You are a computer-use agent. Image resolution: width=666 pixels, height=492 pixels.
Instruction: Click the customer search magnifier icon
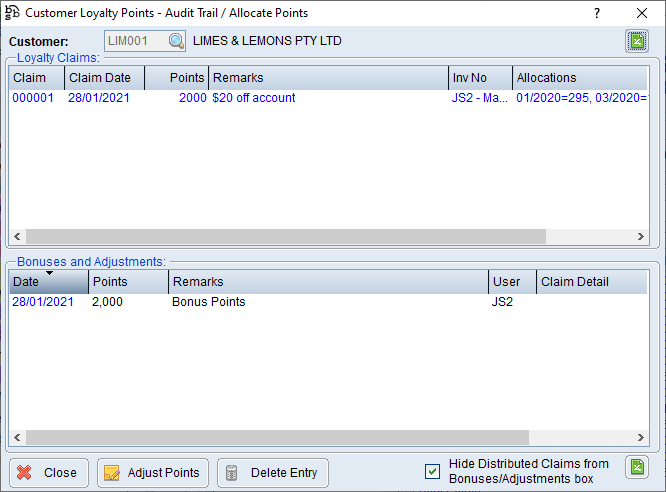coord(176,41)
